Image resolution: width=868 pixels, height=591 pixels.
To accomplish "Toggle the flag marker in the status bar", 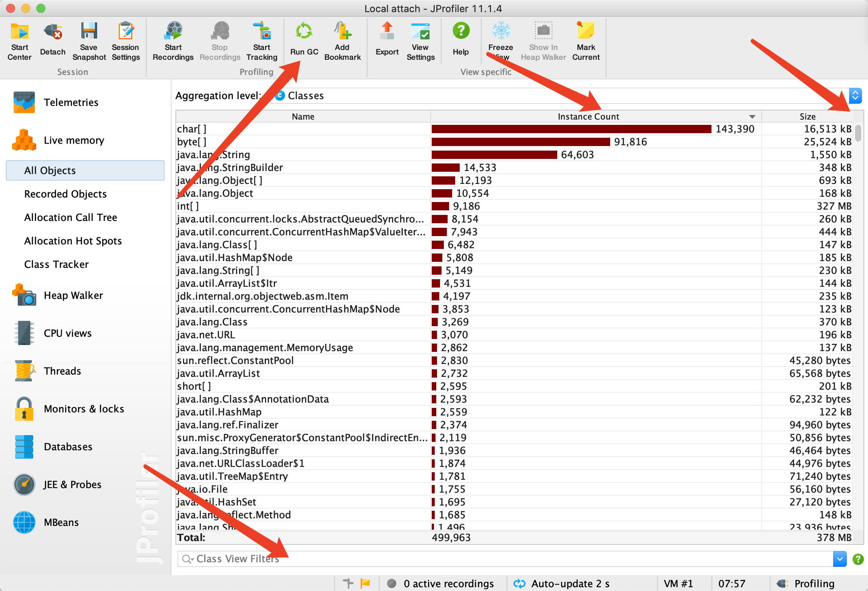I will point(365,583).
